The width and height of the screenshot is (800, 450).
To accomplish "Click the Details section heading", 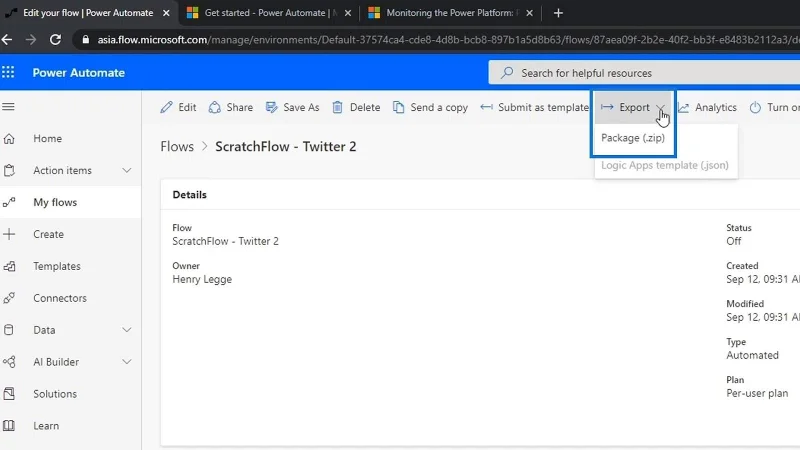I will click(x=189, y=194).
